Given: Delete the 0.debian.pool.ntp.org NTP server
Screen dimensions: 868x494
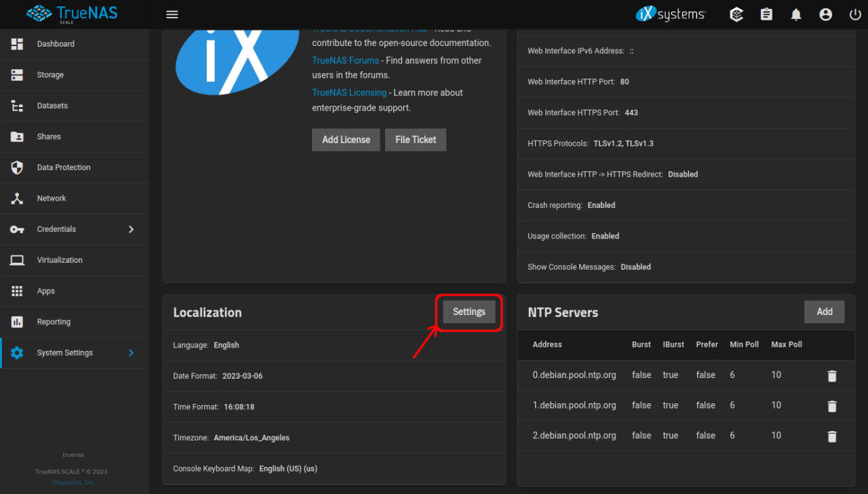Looking at the screenshot, I should [x=832, y=376].
